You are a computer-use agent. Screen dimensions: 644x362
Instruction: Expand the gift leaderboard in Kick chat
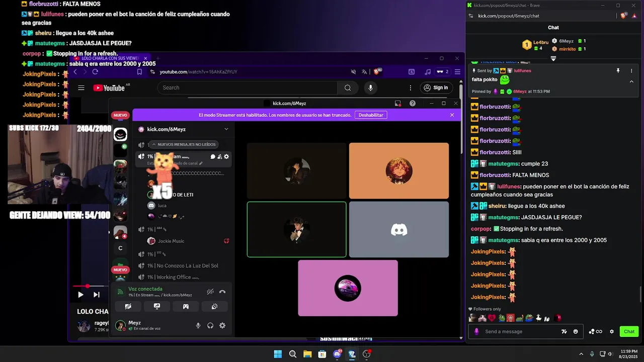[x=553, y=58]
